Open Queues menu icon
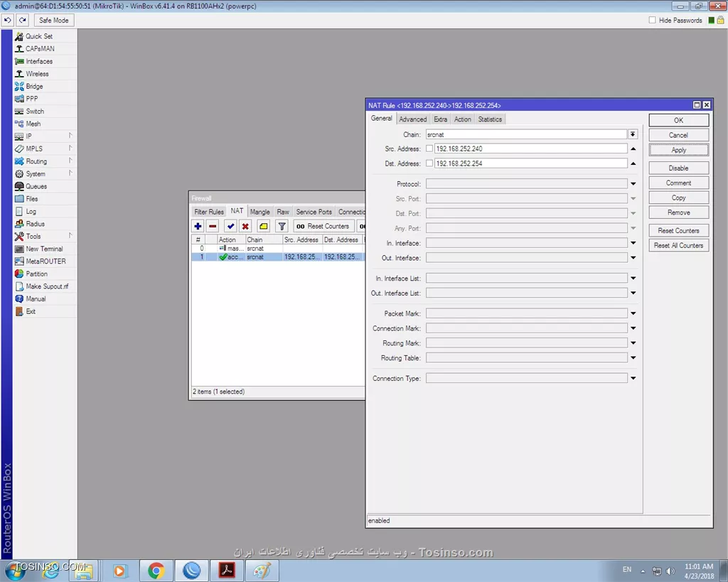This screenshot has width=728, height=582. click(19, 187)
